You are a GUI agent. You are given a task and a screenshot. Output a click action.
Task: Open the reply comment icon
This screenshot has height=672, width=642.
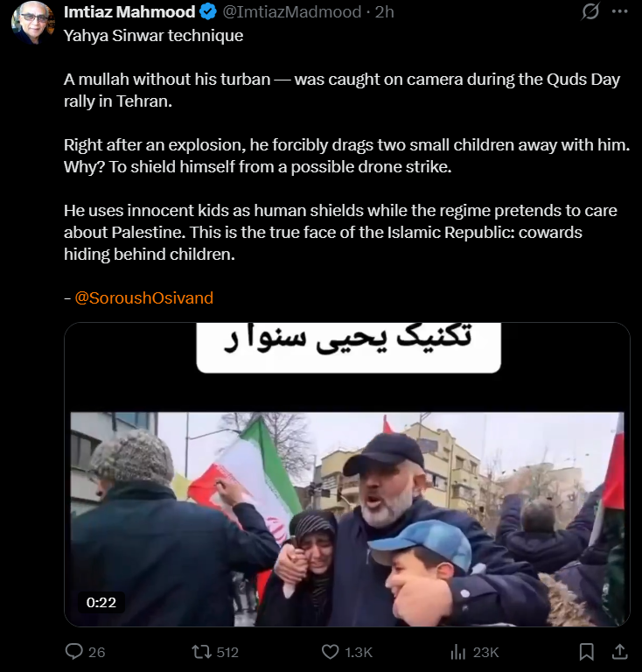point(74,652)
